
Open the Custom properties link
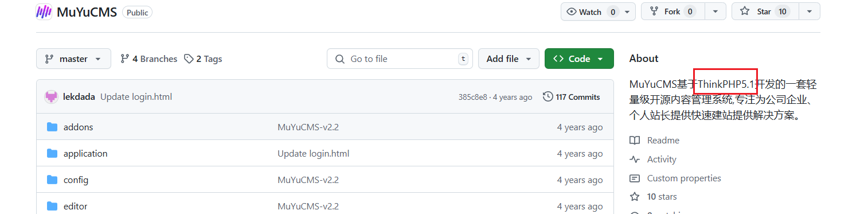(684, 178)
